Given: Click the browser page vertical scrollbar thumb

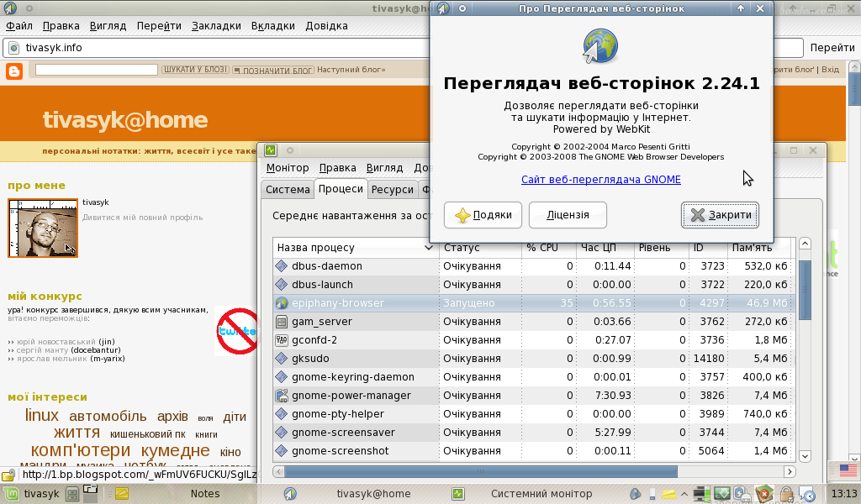Looking at the screenshot, I should click(x=854, y=87).
